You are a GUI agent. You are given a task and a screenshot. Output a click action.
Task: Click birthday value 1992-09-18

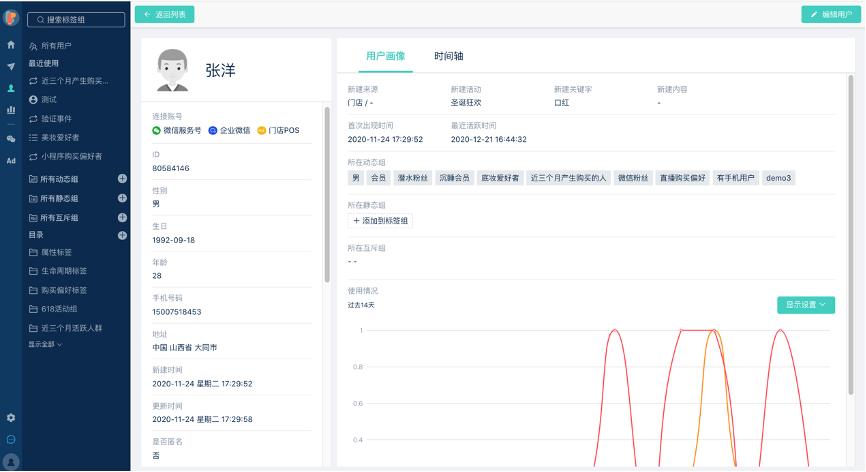(x=173, y=240)
